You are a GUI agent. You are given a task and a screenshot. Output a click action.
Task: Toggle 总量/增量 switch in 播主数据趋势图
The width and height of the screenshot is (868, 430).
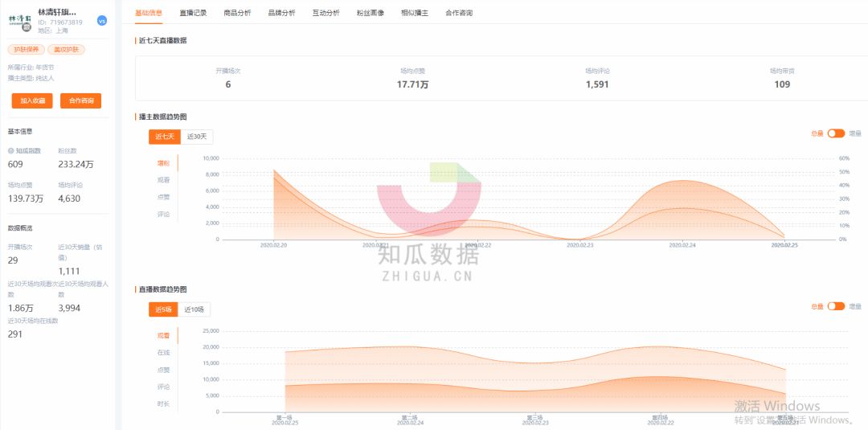[836, 133]
